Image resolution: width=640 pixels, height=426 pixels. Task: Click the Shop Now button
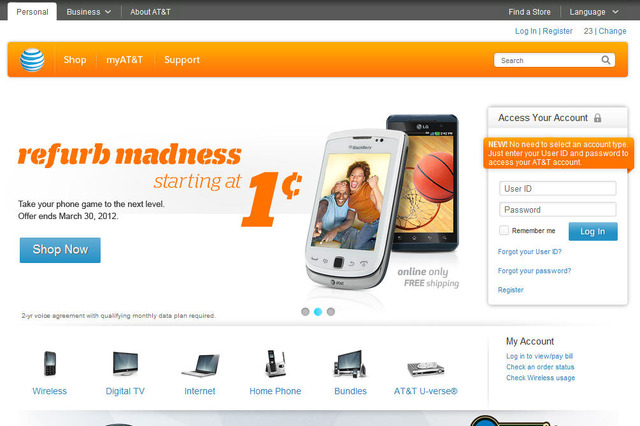60,250
